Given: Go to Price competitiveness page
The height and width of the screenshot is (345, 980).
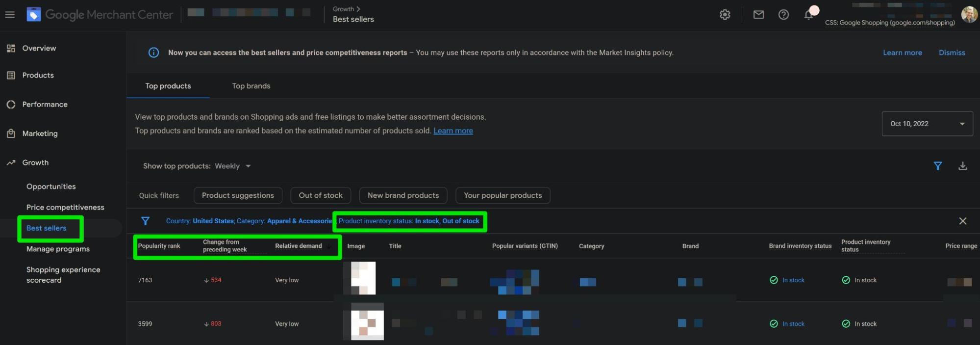Looking at the screenshot, I should click(x=65, y=207).
